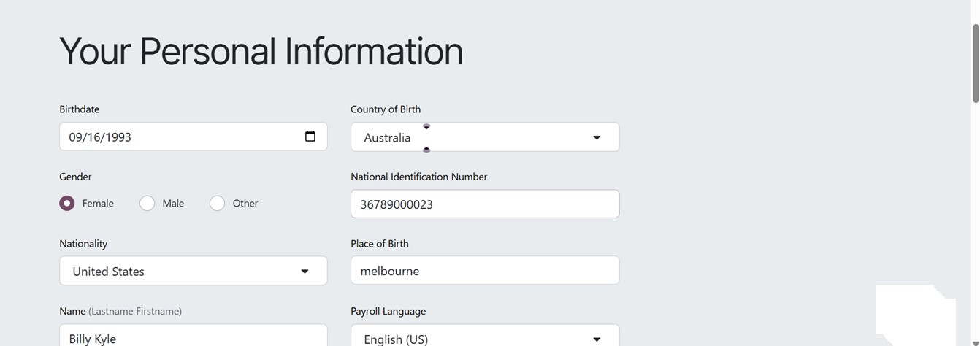Image resolution: width=980 pixels, height=346 pixels.
Task: Click into the Place of Birth field
Action: pyautogui.click(x=485, y=271)
